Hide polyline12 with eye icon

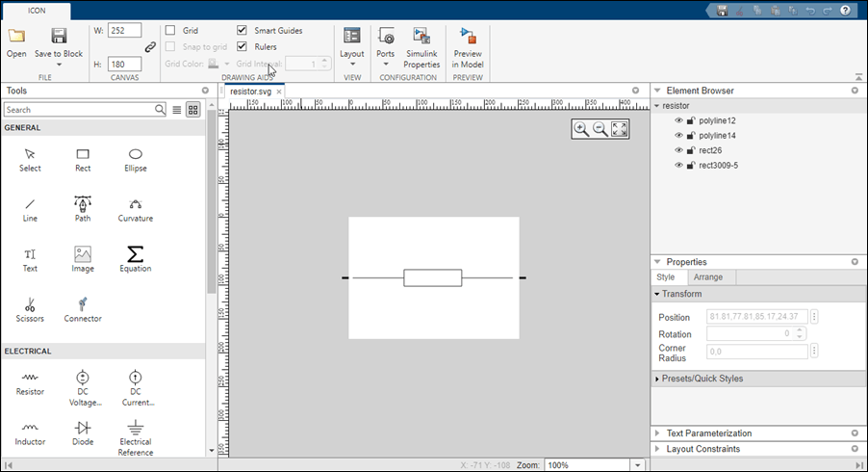(678, 120)
